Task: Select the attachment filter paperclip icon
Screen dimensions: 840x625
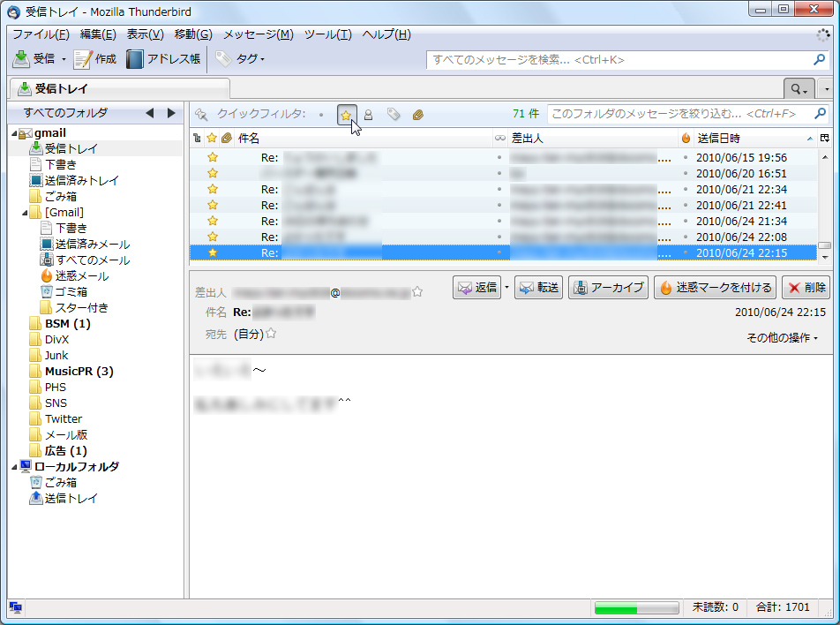Action: 417,114
